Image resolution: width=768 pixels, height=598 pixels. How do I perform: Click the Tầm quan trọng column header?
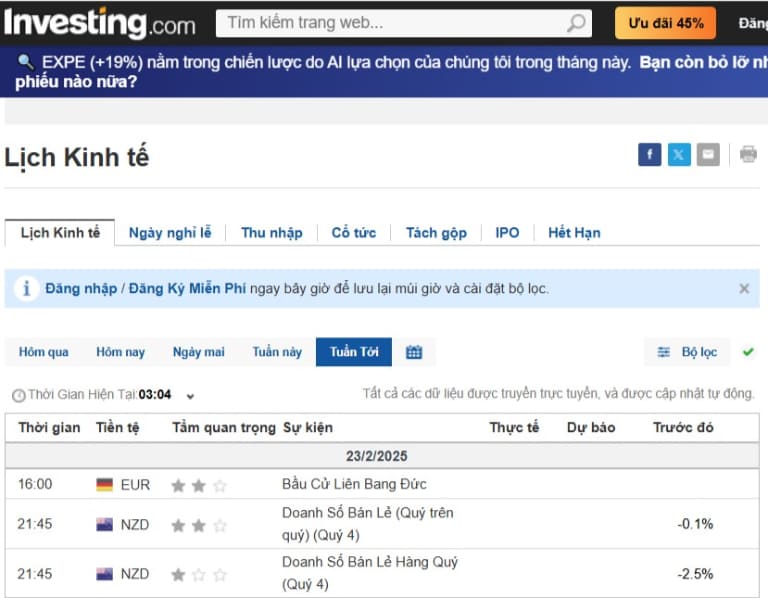[x=223, y=428]
